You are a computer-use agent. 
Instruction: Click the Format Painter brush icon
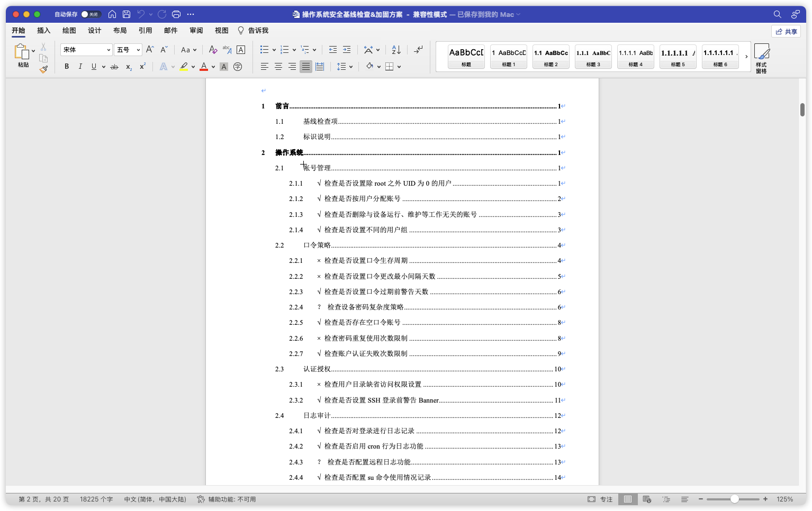point(43,69)
